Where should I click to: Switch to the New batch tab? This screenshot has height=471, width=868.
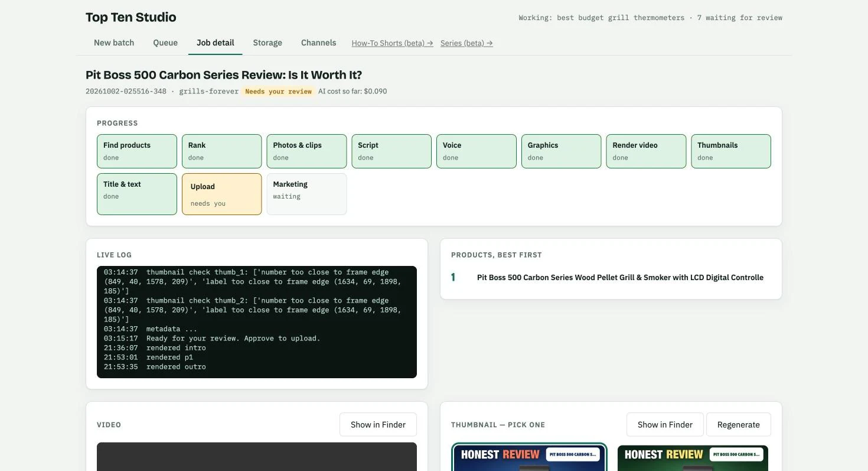pyautogui.click(x=114, y=43)
